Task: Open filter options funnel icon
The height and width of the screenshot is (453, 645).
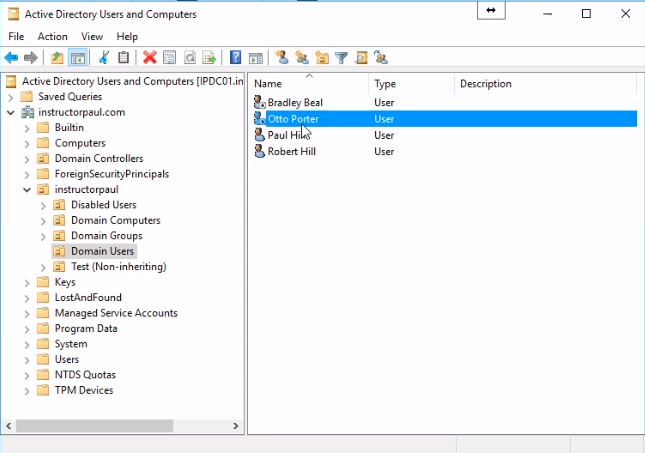Action: pos(341,58)
